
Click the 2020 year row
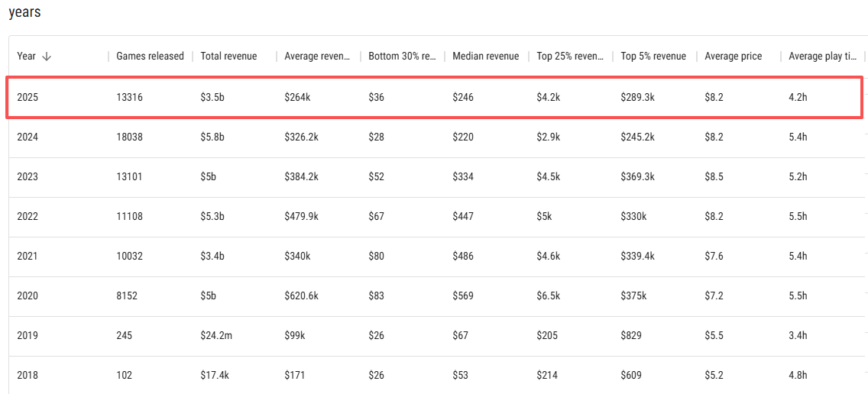[28, 295]
